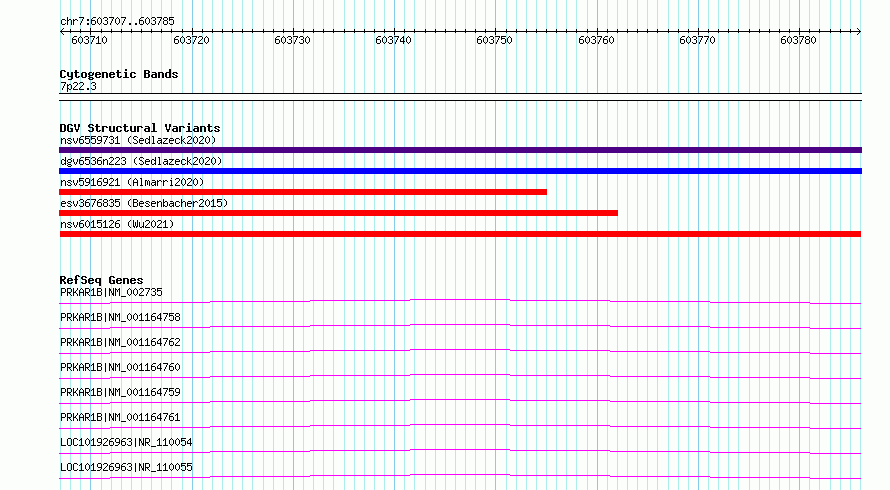
Task: Select the red esv3676835 variant bar
Action: (x=338, y=213)
